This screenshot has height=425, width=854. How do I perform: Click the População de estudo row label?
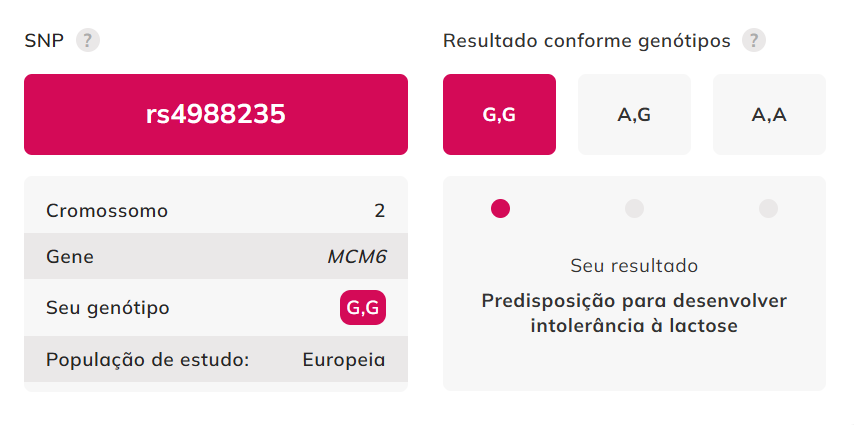(147, 359)
